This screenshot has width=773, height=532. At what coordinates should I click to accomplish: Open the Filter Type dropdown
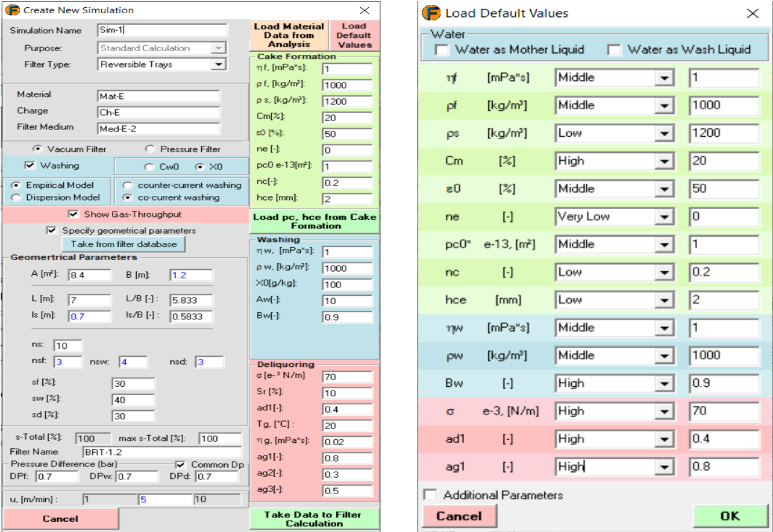coord(219,64)
